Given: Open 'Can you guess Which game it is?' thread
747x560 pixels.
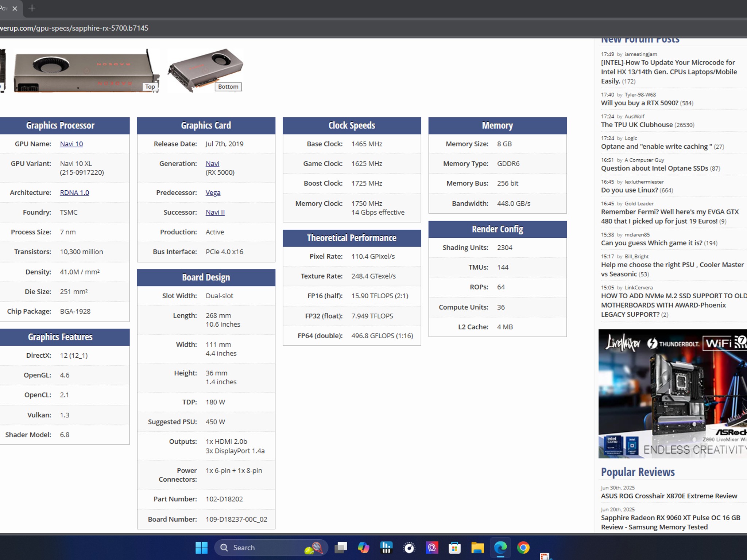Looking at the screenshot, I should tap(651, 243).
